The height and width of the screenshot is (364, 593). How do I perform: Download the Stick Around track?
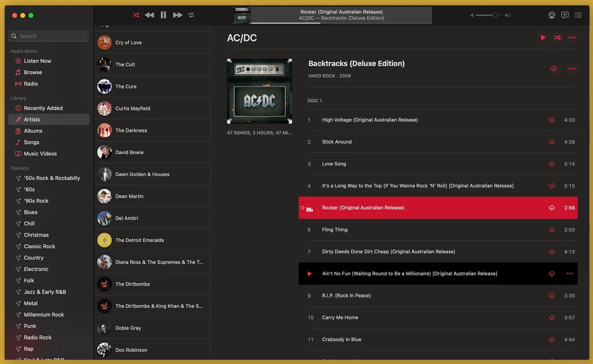(551, 142)
